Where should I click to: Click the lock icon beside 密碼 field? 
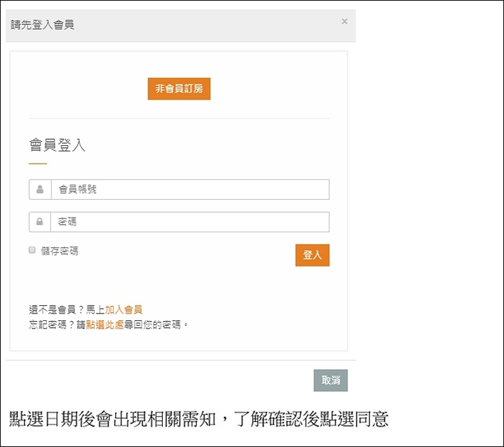(40, 222)
